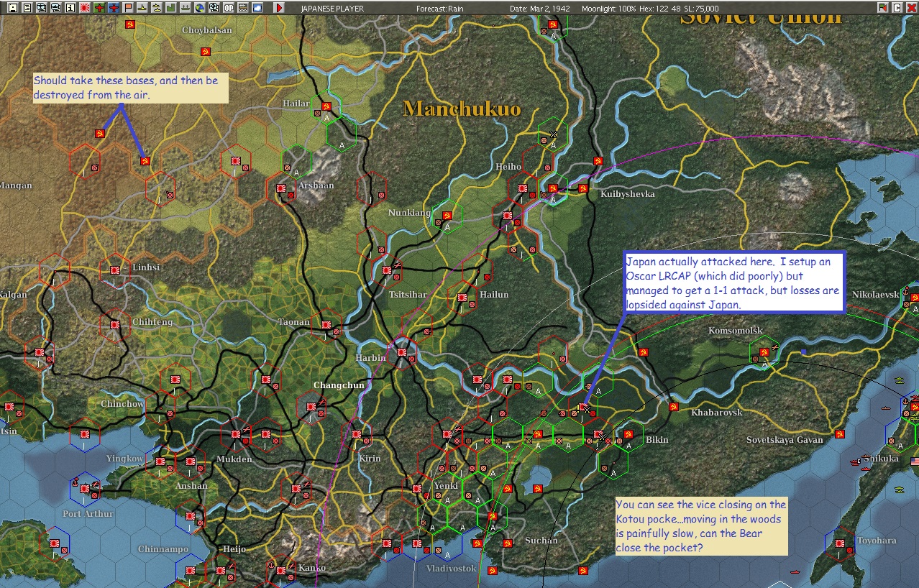
Task: Open the green industry chart icon
Action: point(170,8)
